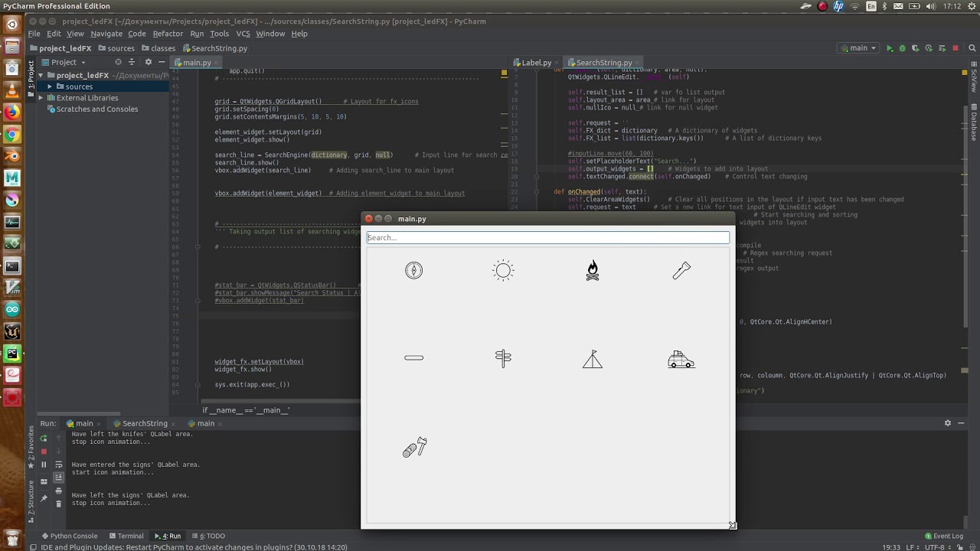Rerun the program in Run panel
This screenshot has width=980, height=551.
pyautogui.click(x=44, y=438)
